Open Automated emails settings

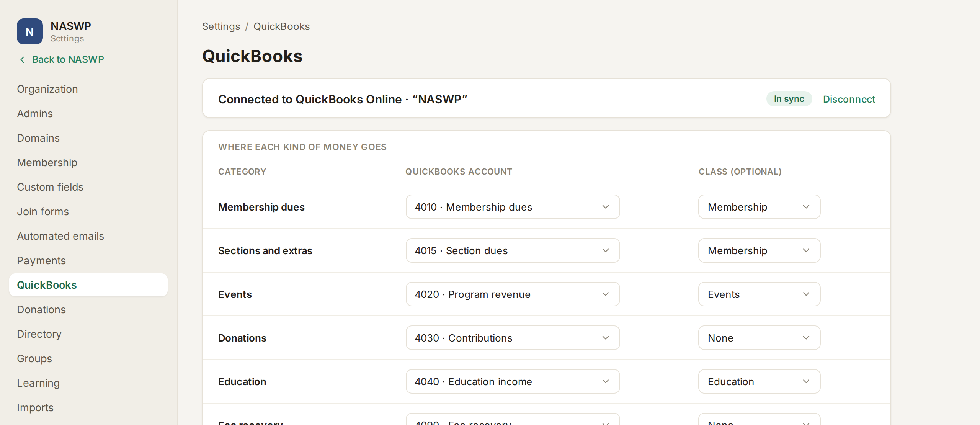pos(88,236)
